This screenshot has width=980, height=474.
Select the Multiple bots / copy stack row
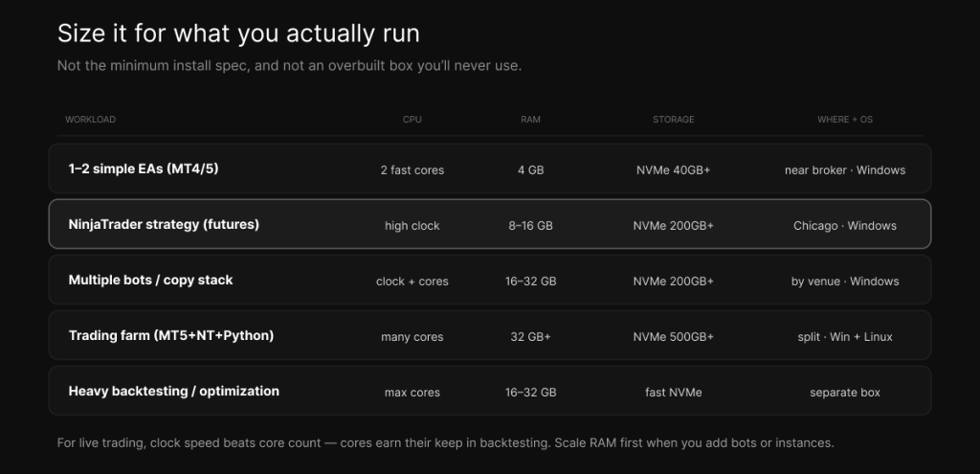[490, 280]
